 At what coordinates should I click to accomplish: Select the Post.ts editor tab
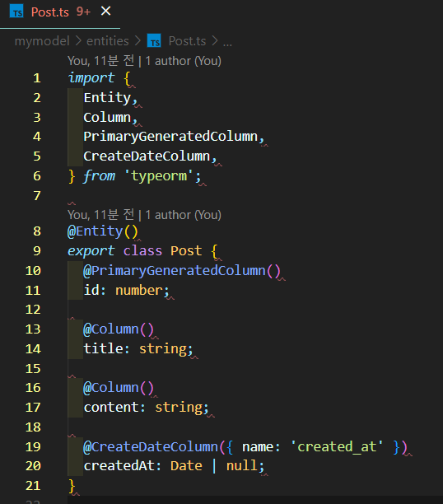tap(60, 12)
